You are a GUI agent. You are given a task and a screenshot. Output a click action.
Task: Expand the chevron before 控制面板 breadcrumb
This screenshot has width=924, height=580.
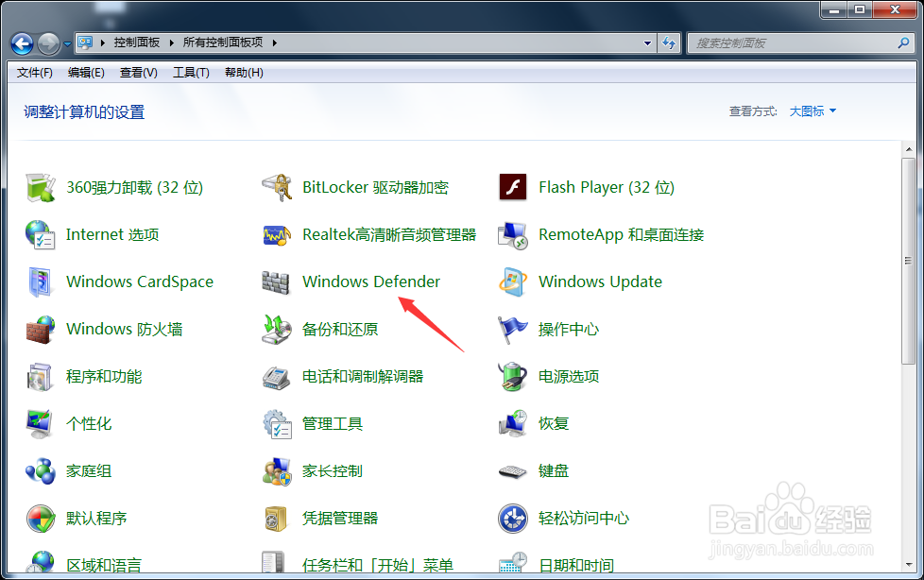tap(103, 43)
